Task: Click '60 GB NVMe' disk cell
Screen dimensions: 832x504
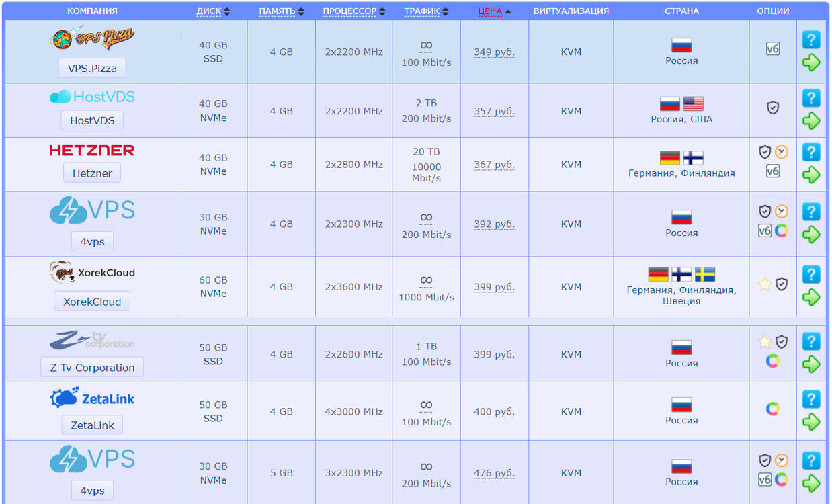Action: 213,287
